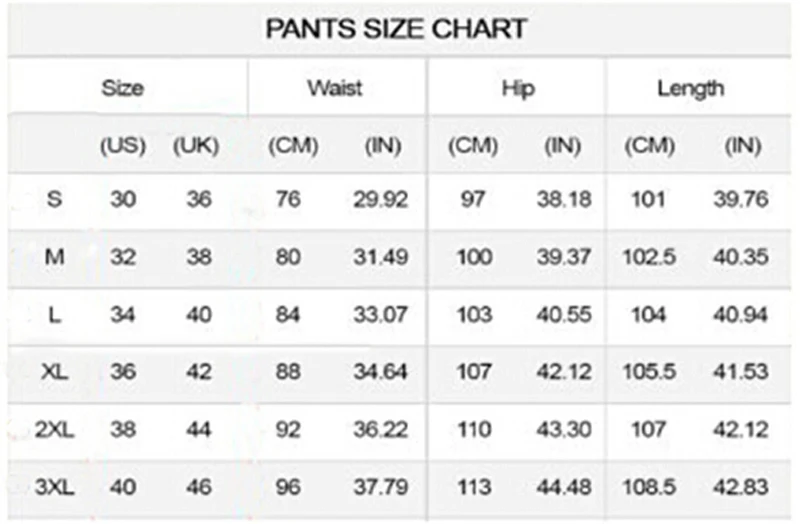The height and width of the screenshot is (524, 800).
Task: Select the (UK) sub-header label
Action: tap(197, 145)
